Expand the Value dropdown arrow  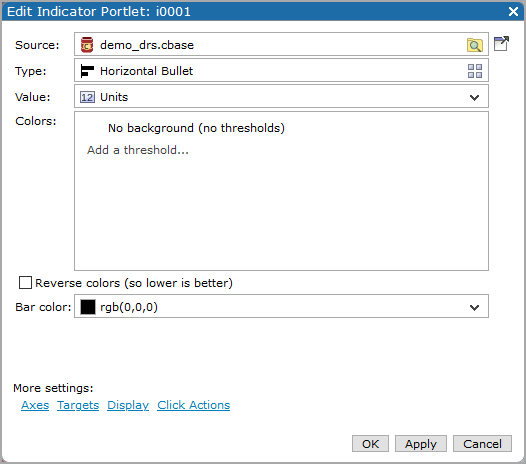(474, 97)
